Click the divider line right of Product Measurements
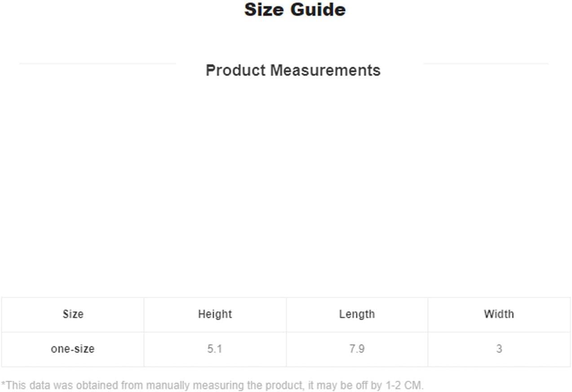The height and width of the screenshot is (392, 572). click(486, 64)
